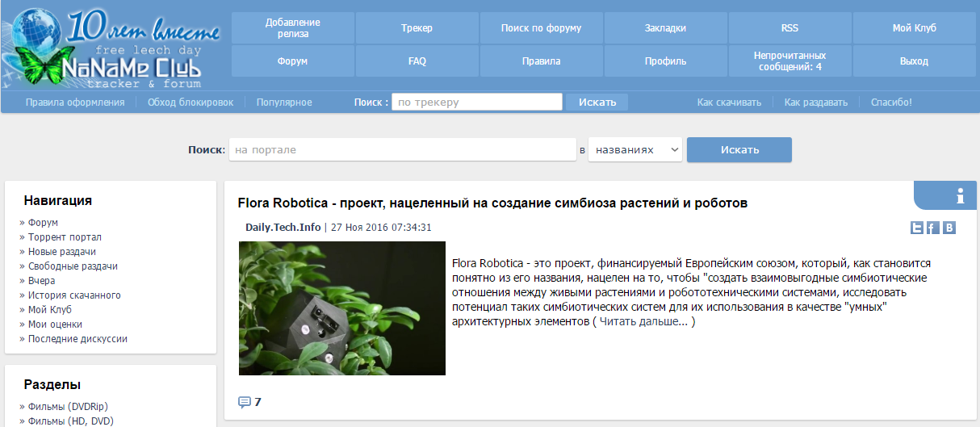The image size is (980, 427).
Task: Open 'Мои оценки' sidebar link
Action: [55, 324]
